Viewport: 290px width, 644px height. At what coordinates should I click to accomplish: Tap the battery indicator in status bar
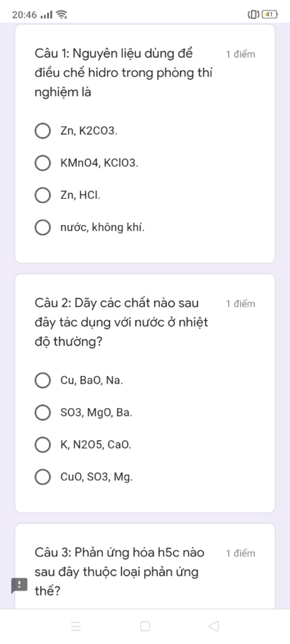[270, 14]
